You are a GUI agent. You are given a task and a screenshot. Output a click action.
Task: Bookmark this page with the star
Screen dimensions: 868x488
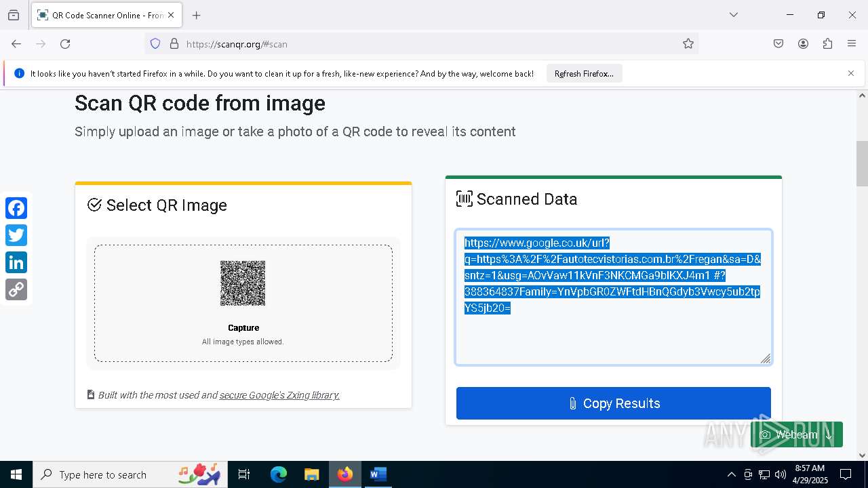coord(688,44)
